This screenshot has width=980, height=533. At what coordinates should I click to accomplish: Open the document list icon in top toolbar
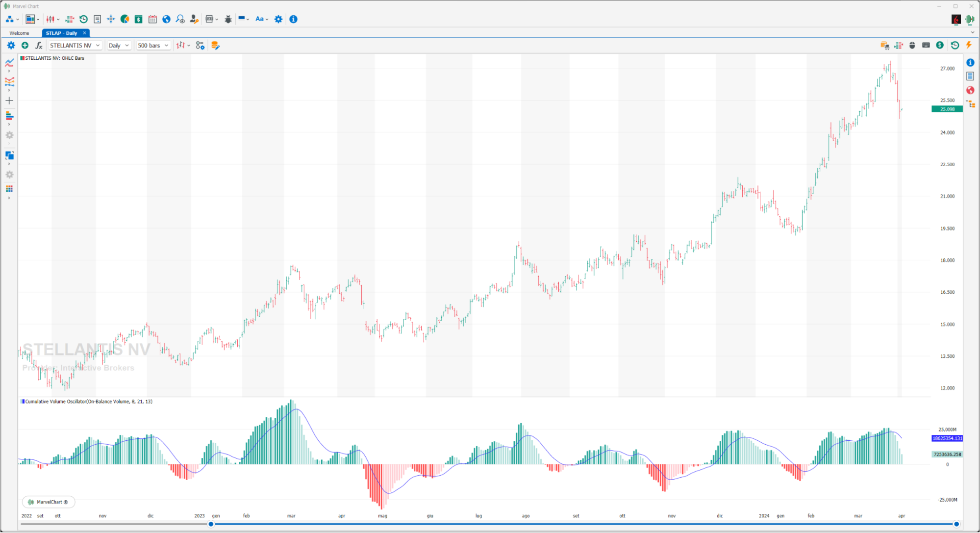(x=98, y=19)
